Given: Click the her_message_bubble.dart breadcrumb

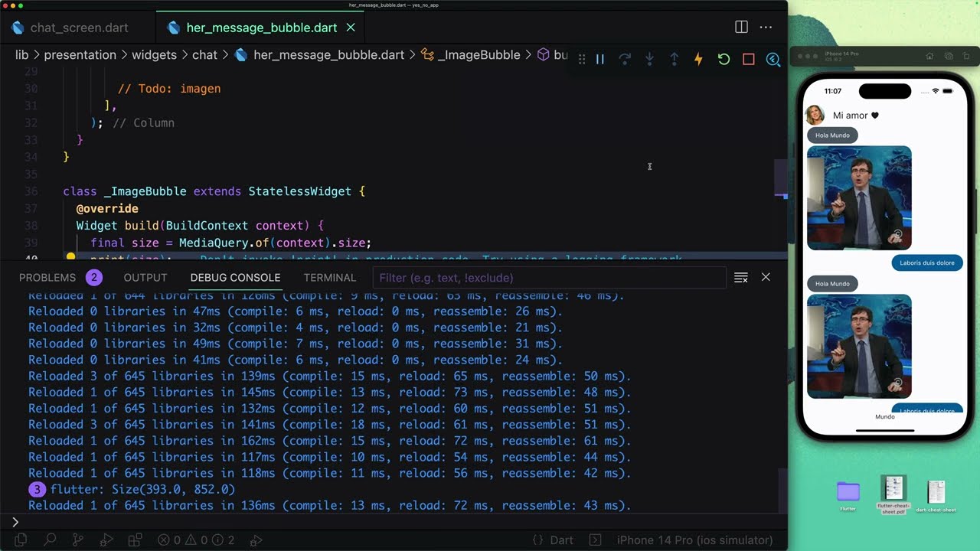Looking at the screenshot, I should [319, 55].
